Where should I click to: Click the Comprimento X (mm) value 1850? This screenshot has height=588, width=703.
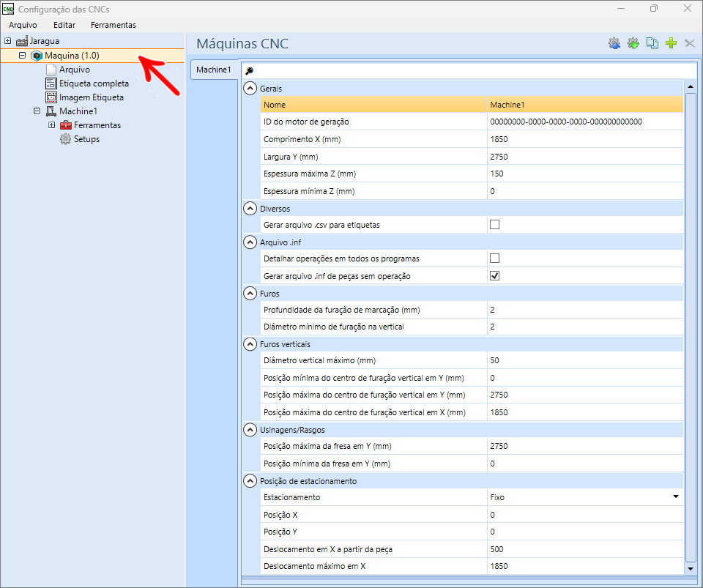585,139
